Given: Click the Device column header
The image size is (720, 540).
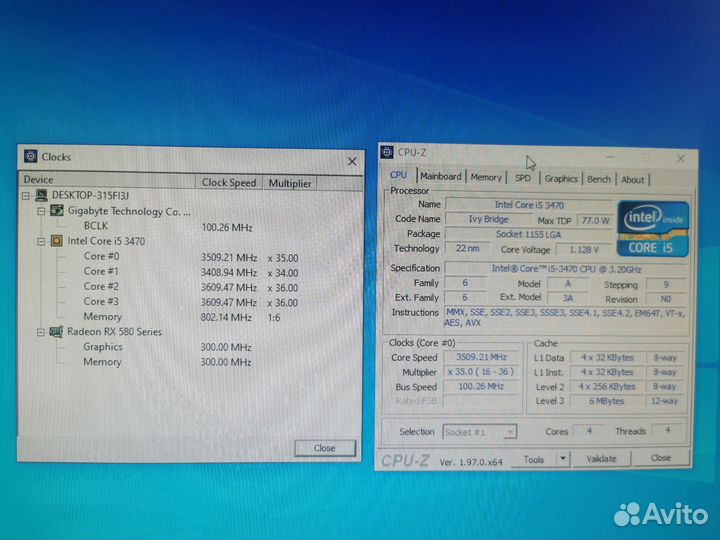Looking at the screenshot, I should 108,180.
